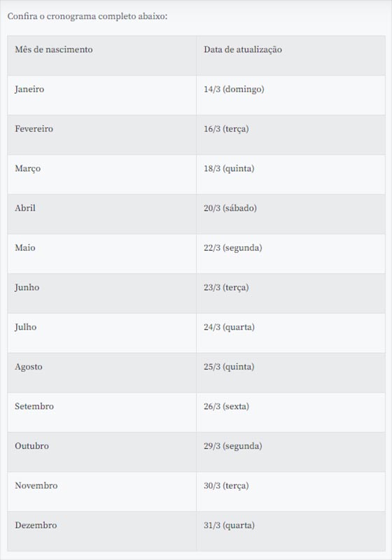Select the Janeiro table cell
This screenshot has height=560, width=392.
(101, 95)
